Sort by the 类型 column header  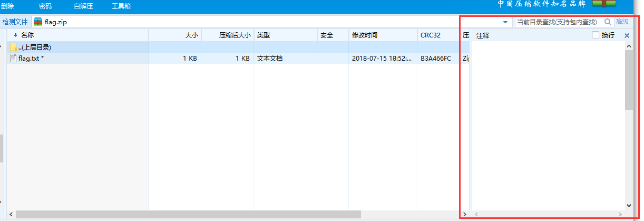[x=286, y=35]
